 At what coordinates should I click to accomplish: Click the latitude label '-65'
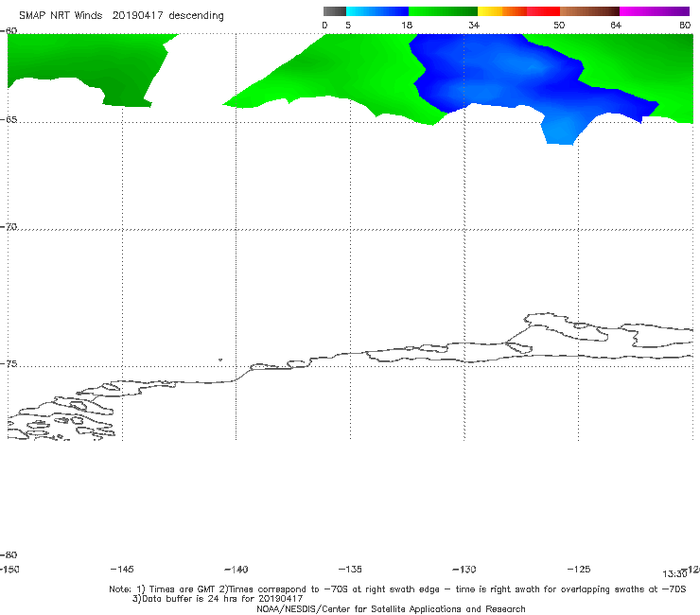click(9, 120)
